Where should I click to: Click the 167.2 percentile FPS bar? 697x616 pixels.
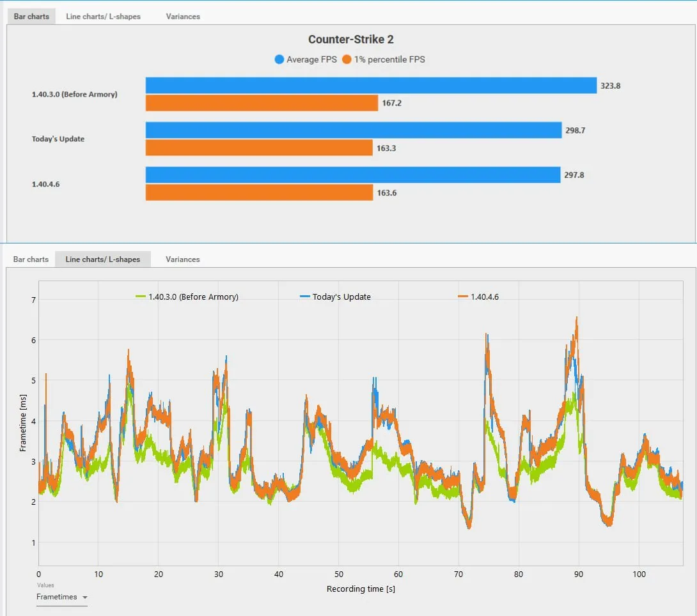coord(262,103)
